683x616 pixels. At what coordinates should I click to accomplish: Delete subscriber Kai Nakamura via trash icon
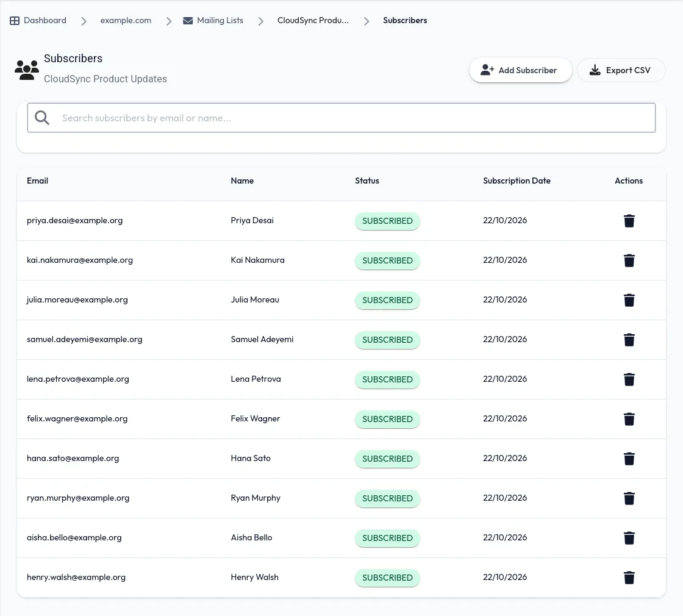point(629,260)
